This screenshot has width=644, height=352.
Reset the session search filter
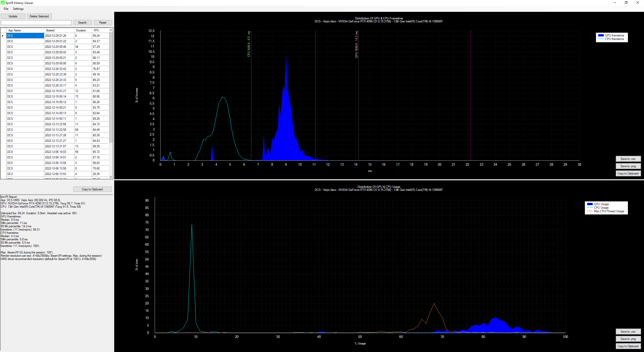(103, 23)
